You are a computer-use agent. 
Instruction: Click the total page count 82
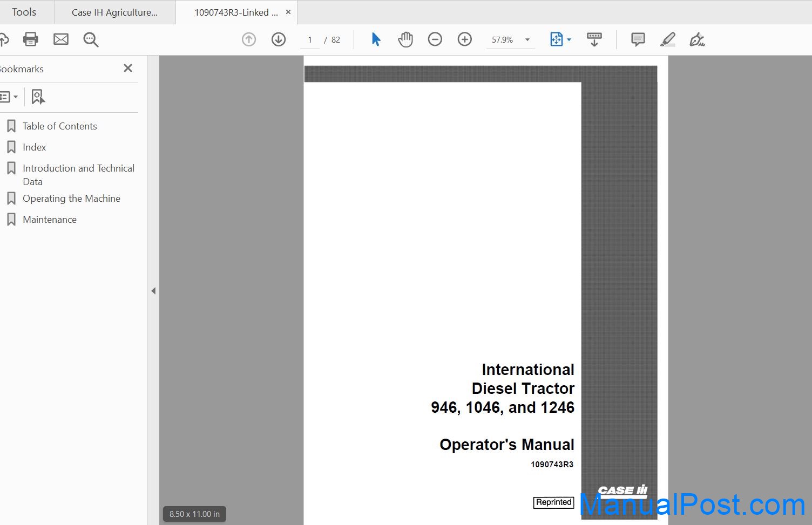336,40
